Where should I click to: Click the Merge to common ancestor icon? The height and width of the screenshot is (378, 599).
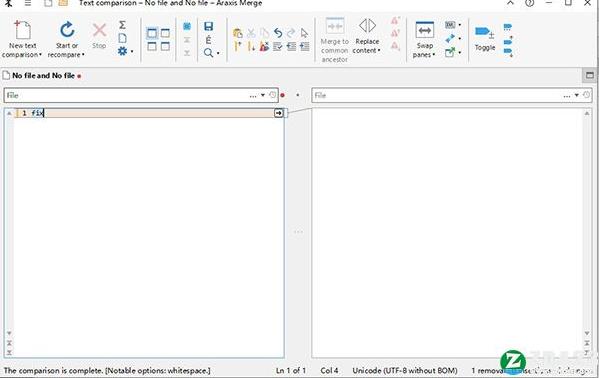click(335, 26)
